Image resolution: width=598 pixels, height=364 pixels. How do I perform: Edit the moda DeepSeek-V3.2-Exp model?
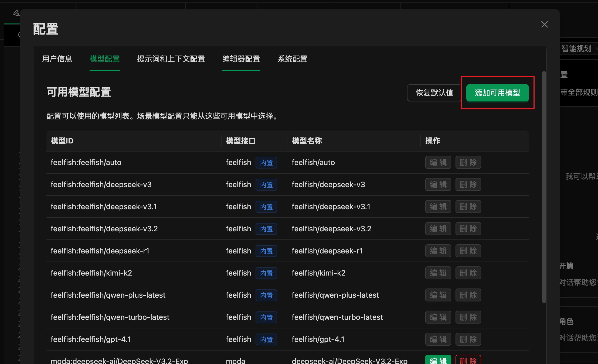coord(438,360)
